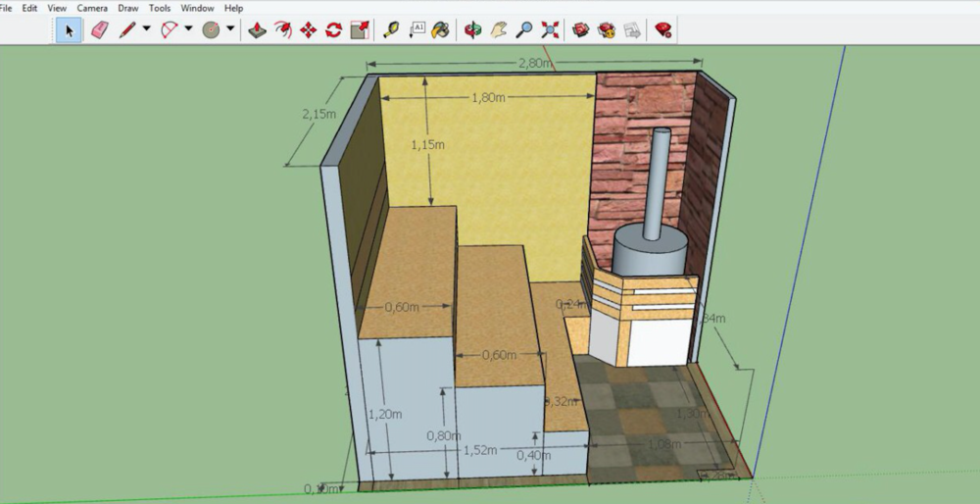Select the Rotate tool
980x504 pixels.
(x=333, y=29)
